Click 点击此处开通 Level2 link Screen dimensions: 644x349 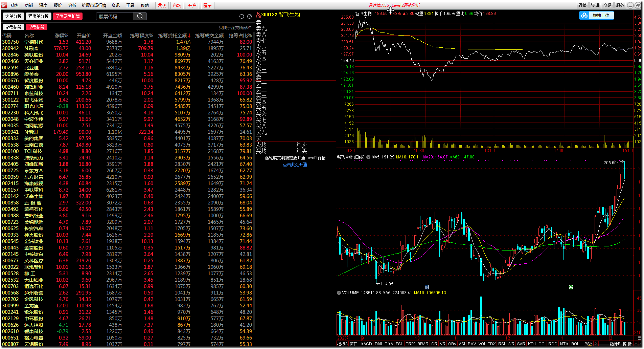point(295,165)
